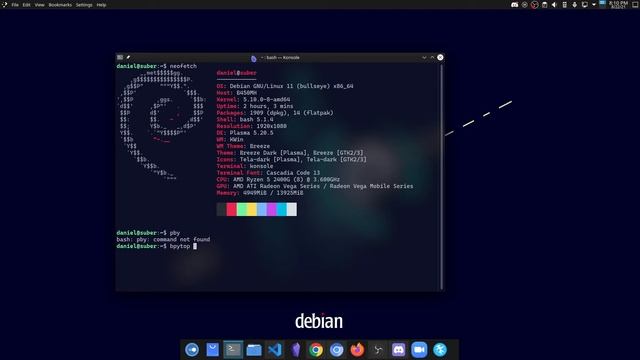This screenshot has height=360, width=640.
Task: Click the red circular tray icon
Action: pos(534,5)
